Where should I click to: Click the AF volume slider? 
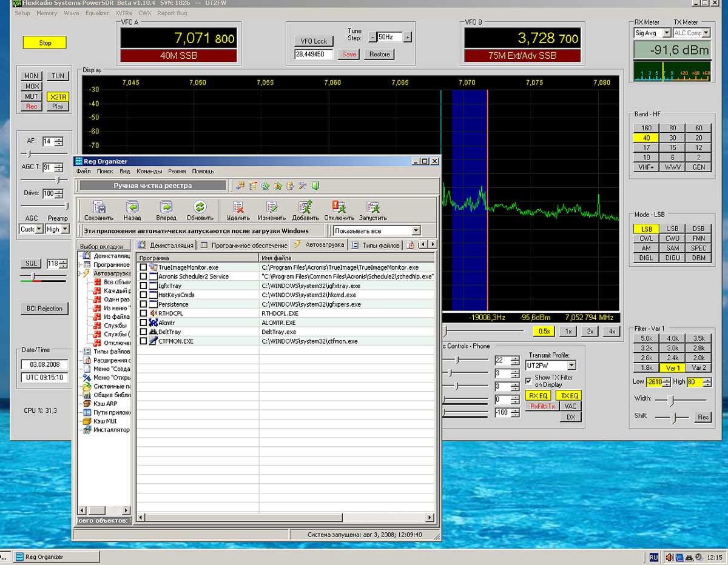pyautogui.click(x=29, y=154)
